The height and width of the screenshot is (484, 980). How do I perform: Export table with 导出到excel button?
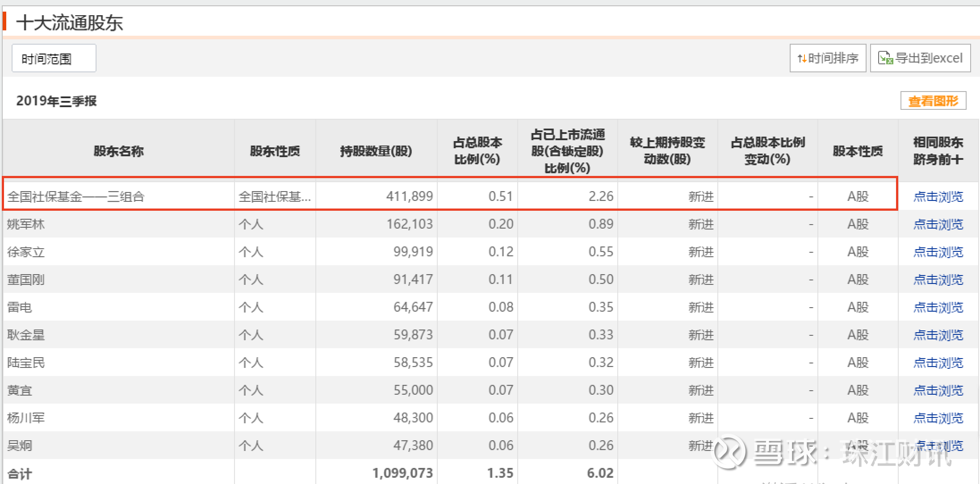coord(920,58)
